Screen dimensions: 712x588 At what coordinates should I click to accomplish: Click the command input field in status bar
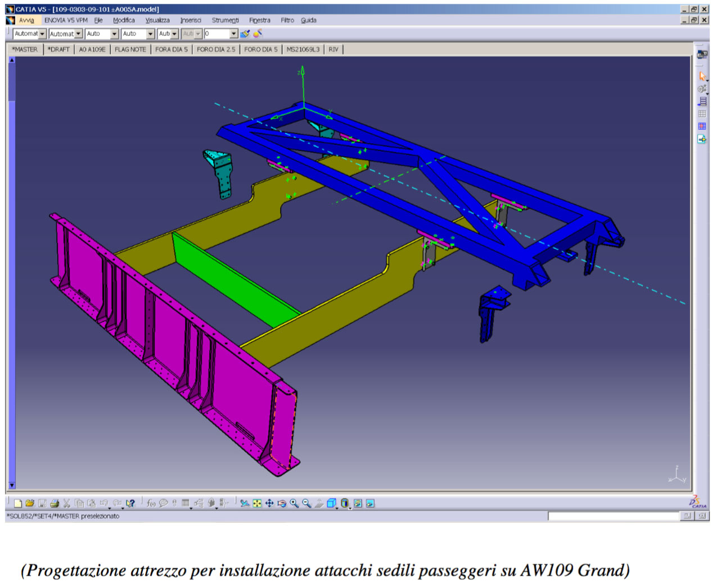pos(613,516)
